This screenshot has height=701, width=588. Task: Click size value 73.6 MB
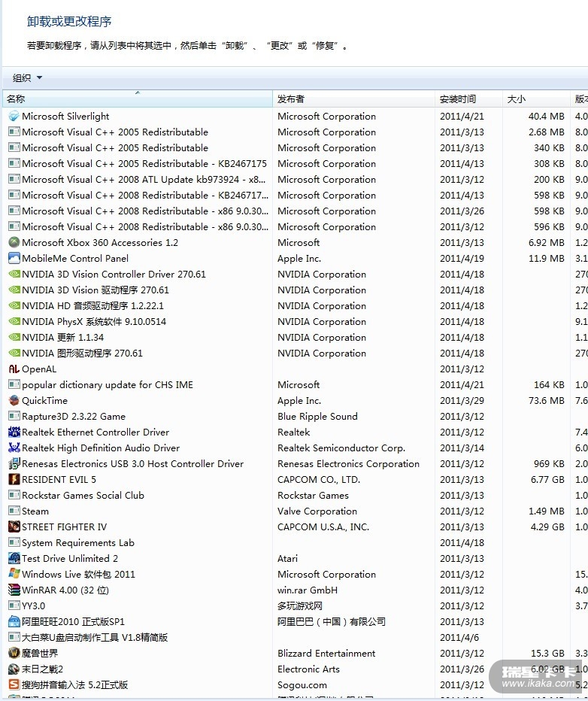click(x=547, y=401)
